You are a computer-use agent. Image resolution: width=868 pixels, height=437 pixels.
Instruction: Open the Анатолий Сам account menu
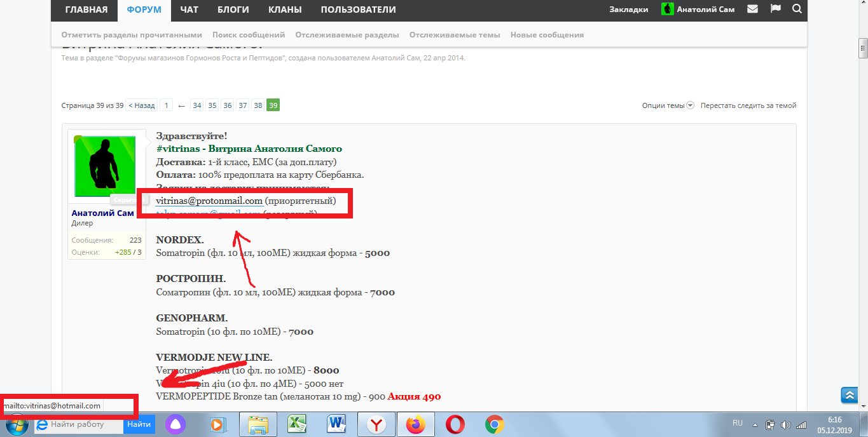coord(698,10)
